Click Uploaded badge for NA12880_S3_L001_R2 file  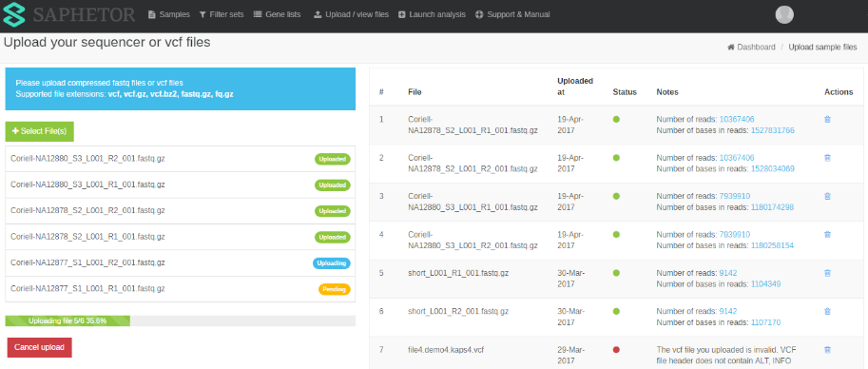click(333, 159)
